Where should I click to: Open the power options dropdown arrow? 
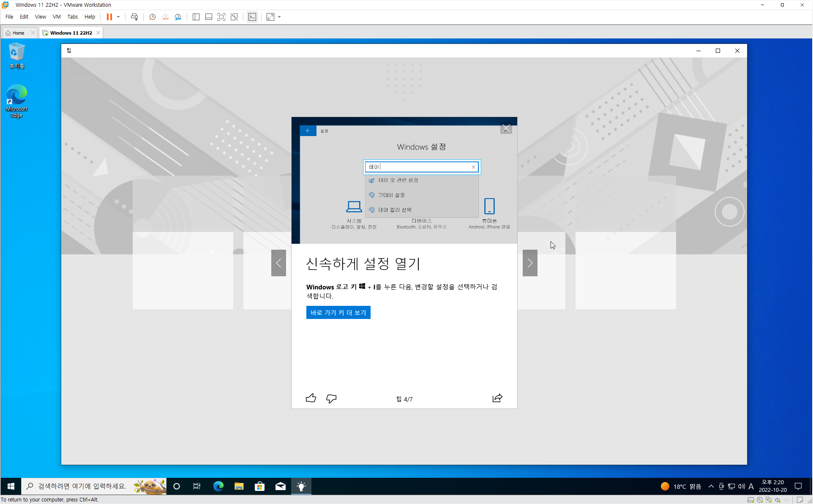click(x=118, y=17)
